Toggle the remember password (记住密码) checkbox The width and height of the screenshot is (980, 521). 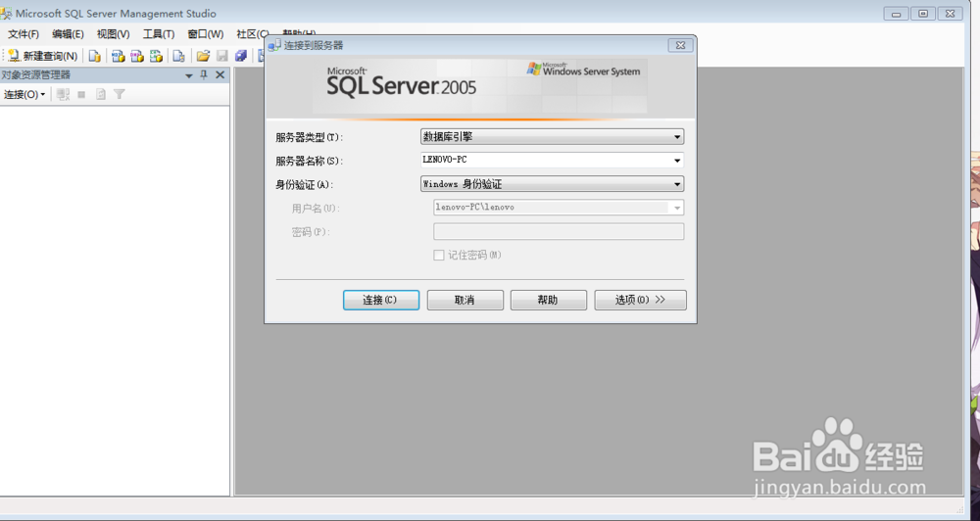(439, 255)
